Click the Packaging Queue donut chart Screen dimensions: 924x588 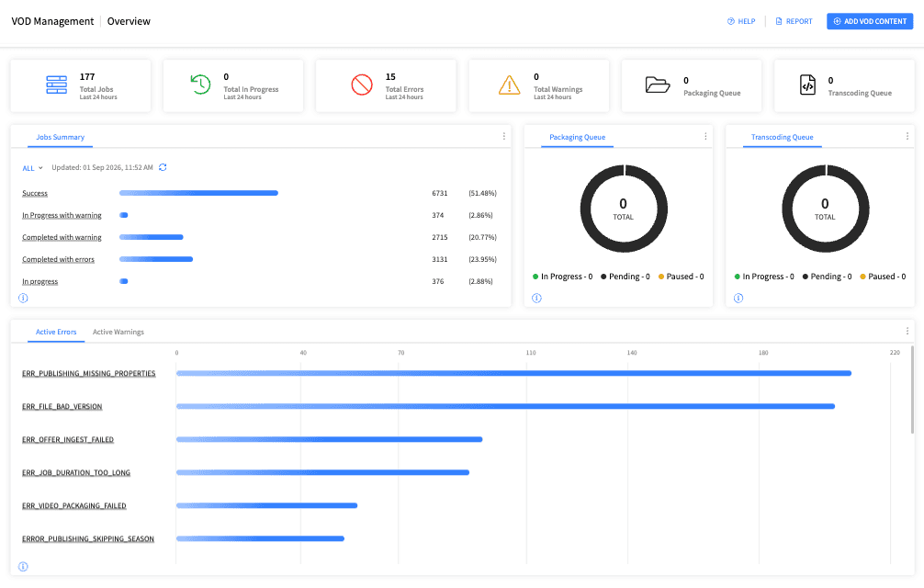pos(624,209)
